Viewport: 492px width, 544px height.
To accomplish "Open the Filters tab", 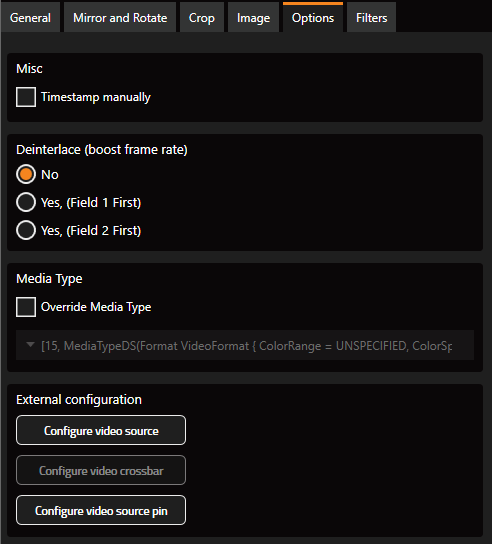I will 371,17.
